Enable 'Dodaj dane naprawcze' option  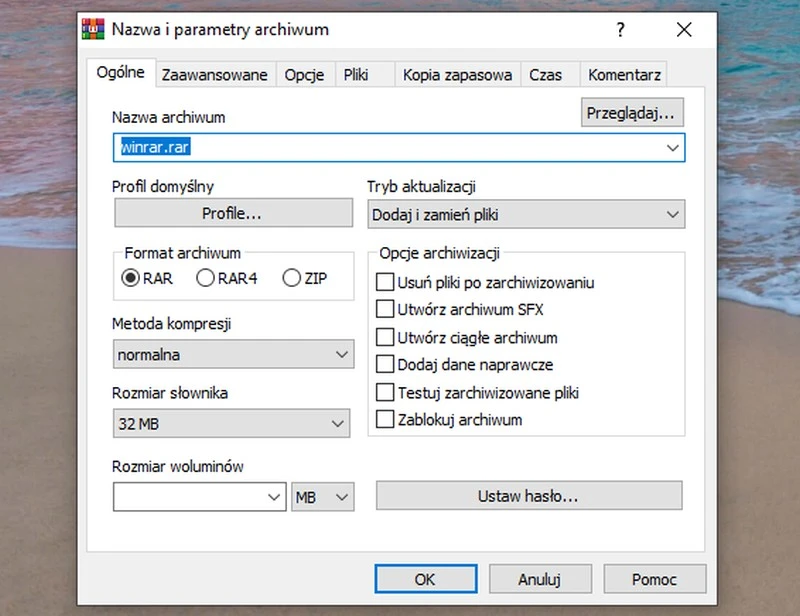pyautogui.click(x=383, y=365)
